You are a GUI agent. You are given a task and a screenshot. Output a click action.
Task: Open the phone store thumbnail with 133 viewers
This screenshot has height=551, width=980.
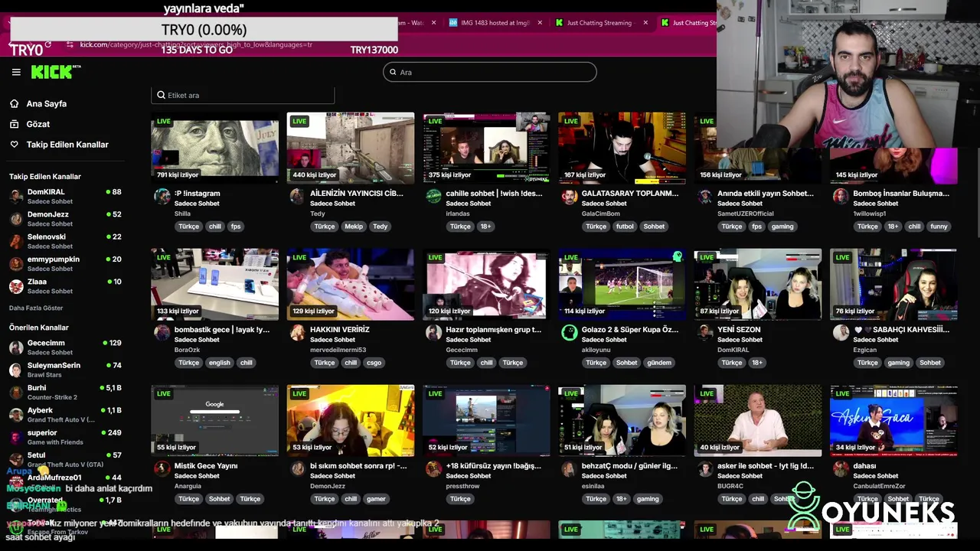[x=215, y=284]
